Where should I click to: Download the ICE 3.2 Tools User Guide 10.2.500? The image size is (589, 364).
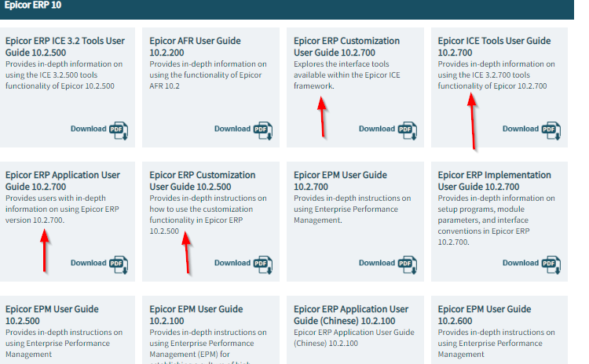click(89, 129)
